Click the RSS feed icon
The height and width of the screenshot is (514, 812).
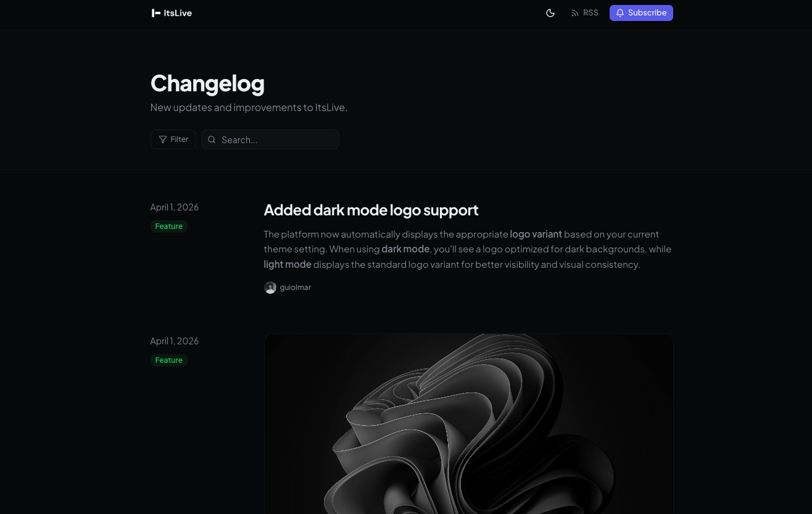(x=574, y=12)
